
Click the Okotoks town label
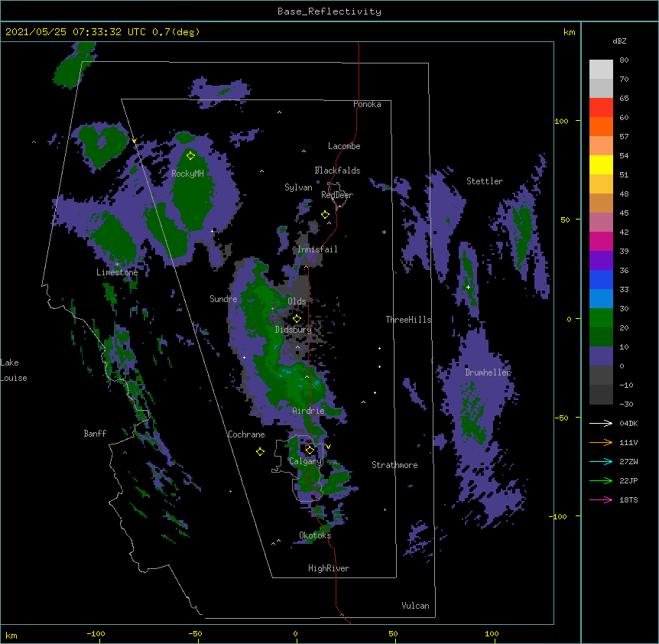point(315,535)
